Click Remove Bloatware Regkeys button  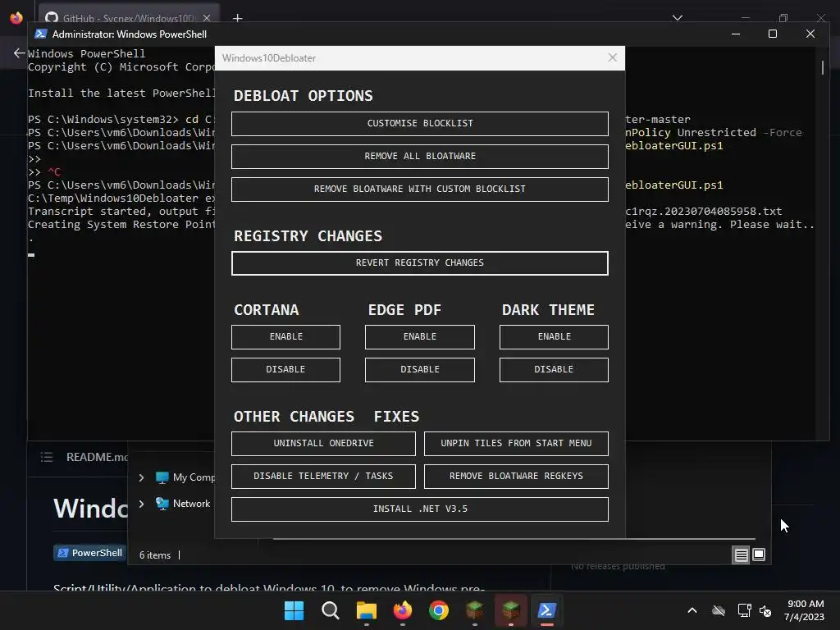516,477
